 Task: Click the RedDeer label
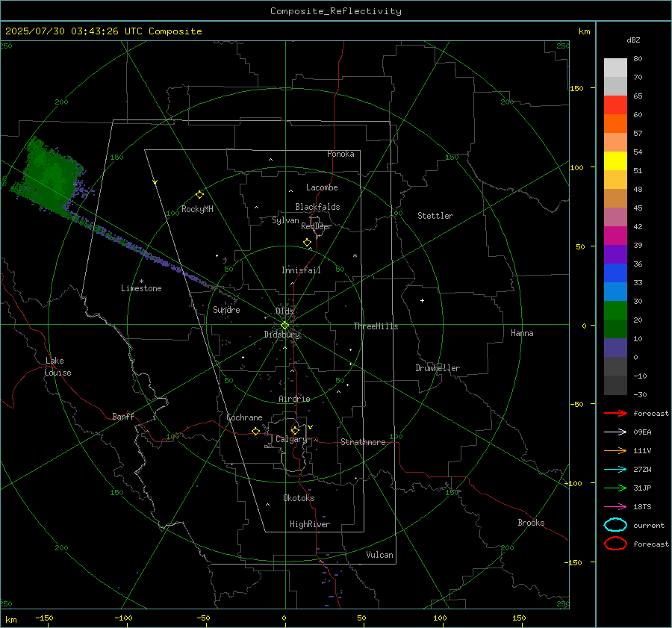pos(317,226)
